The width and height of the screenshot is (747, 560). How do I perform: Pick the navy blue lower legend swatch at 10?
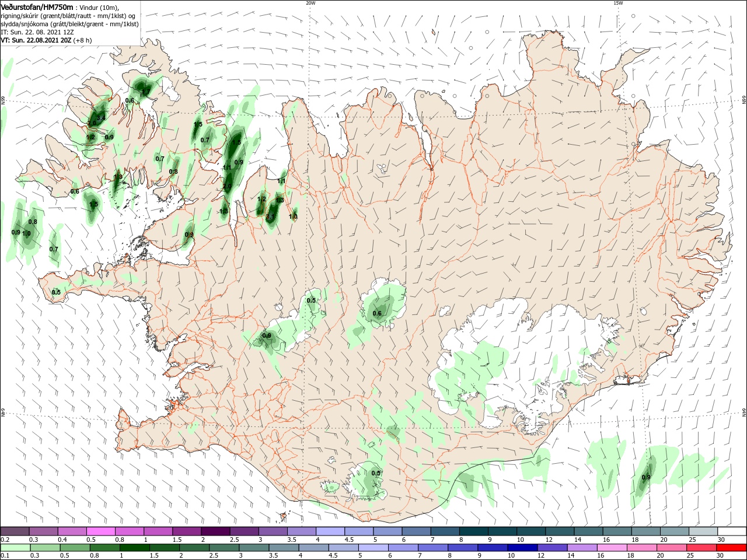[522, 548]
